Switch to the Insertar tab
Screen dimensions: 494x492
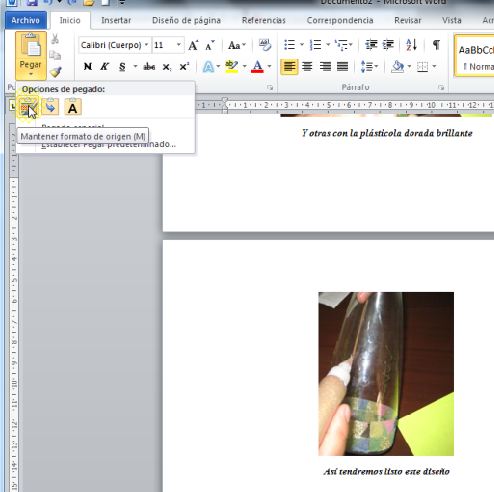click(x=116, y=20)
